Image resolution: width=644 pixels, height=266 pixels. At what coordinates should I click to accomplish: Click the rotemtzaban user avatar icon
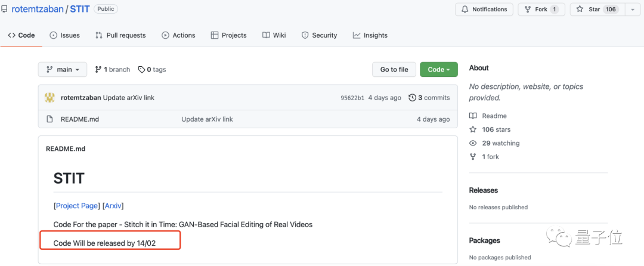(x=50, y=98)
